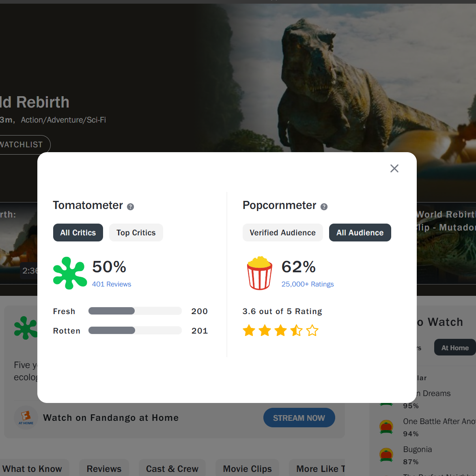This screenshot has height=476, width=476.
Task: Click the 50% Tomatometer score
Action: pyautogui.click(x=109, y=267)
